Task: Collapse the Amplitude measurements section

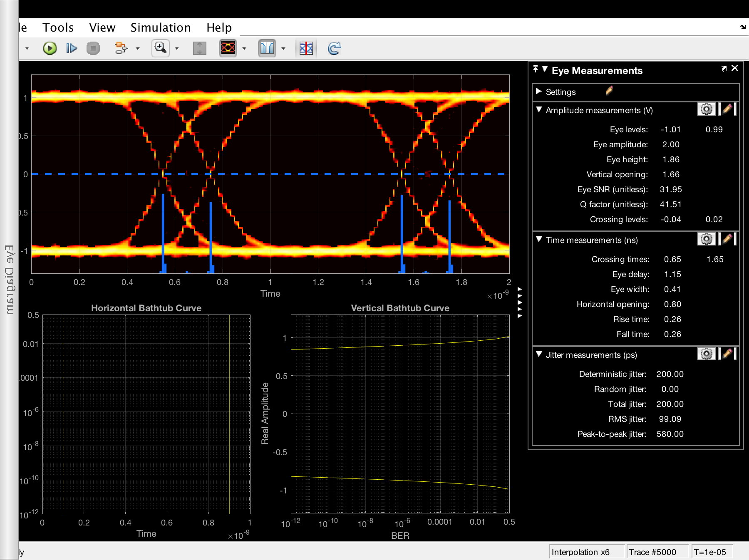Action: pyautogui.click(x=539, y=110)
